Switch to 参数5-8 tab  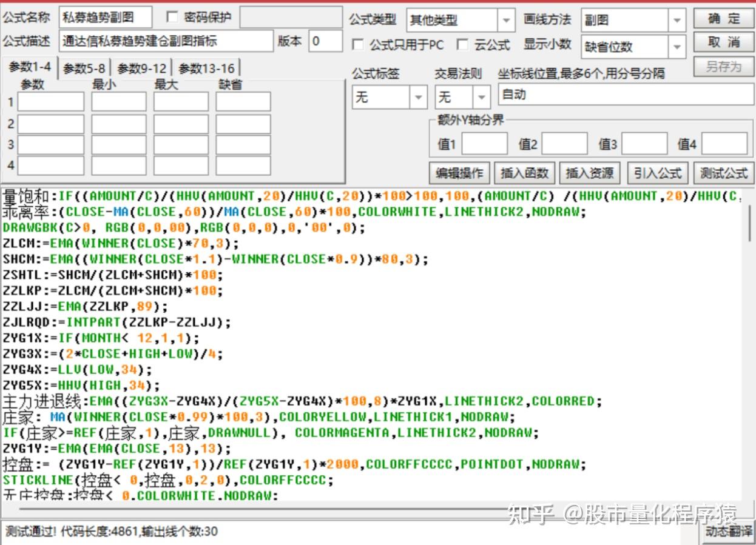click(x=84, y=69)
